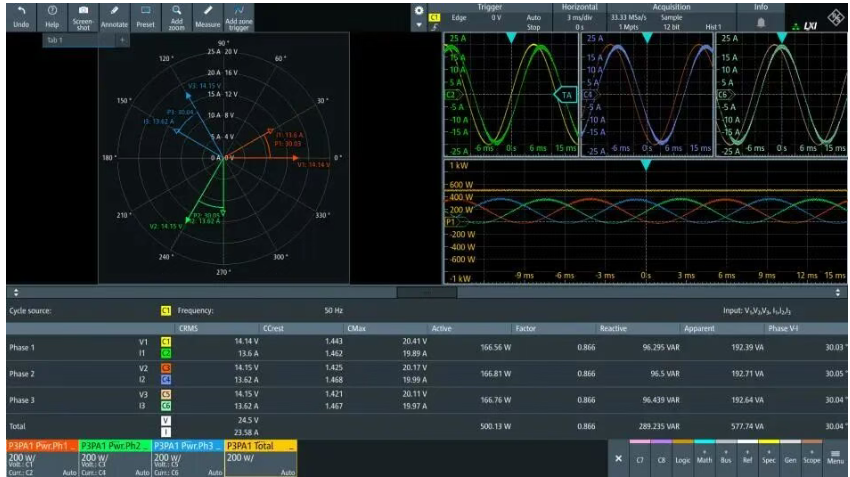Click the right panel collapse arrows
The height and width of the screenshot is (477, 850).
point(838,292)
